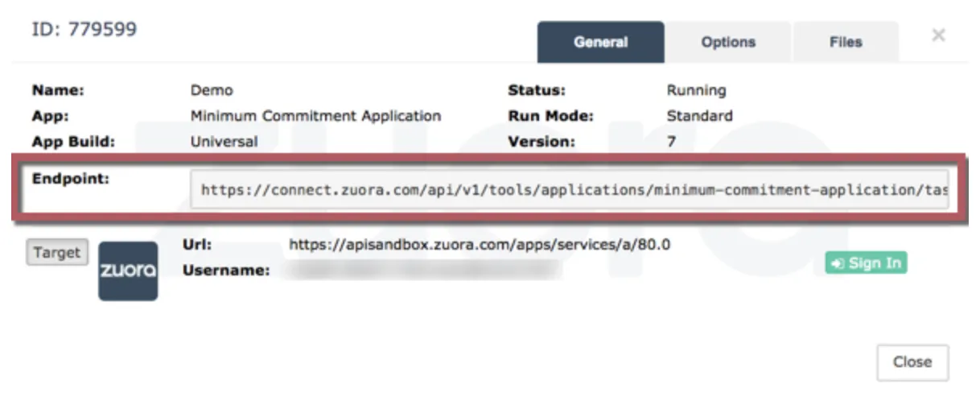Switch to the General tab
Screen dimensions: 980x401
[601, 42]
